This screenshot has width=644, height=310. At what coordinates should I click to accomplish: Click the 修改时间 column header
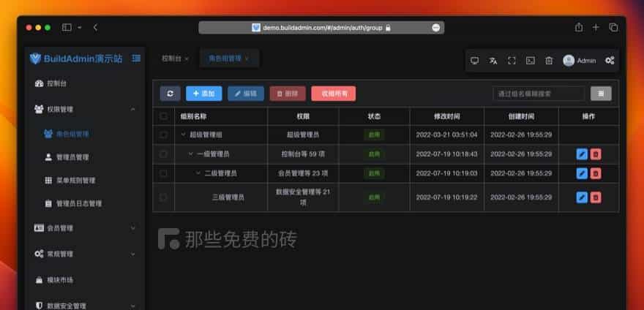[x=447, y=116]
